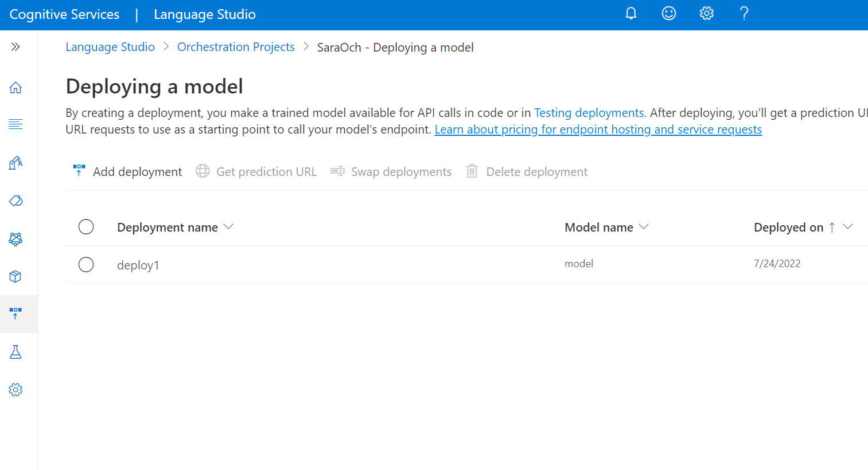Open the Deployed on column dropdown
Viewport: 868px width, 470px height.
pos(848,226)
